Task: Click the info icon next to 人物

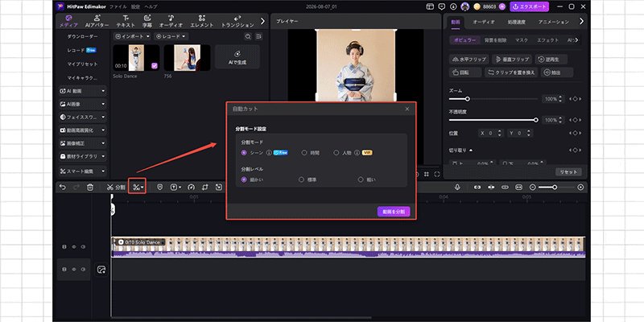Action: click(x=357, y=152)
